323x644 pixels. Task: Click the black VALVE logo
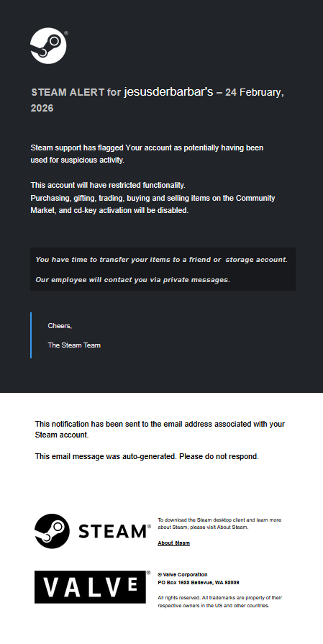(91, 587)
